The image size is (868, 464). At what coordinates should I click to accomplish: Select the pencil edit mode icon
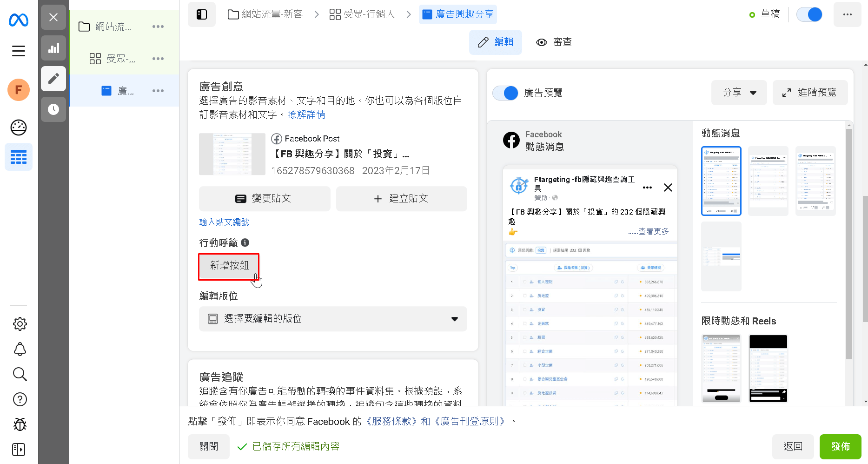pos(53,79)
